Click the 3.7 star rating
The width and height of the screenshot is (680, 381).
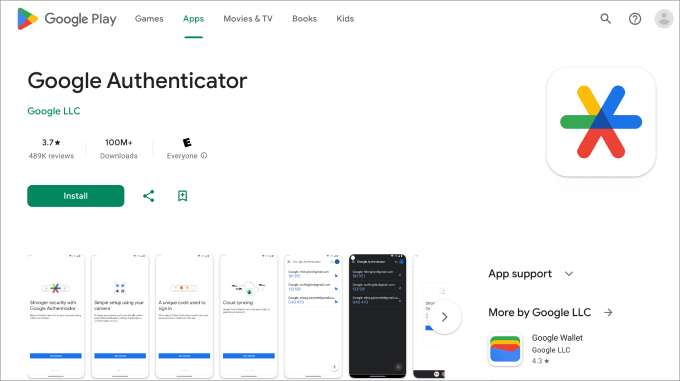click(x=51, y=142)
